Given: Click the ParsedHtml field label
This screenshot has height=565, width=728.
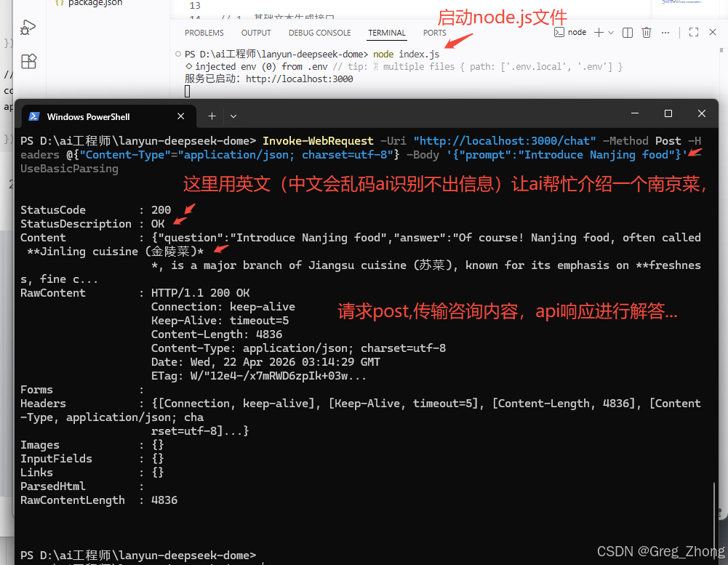Looking at the screenshot, I should pyautogui.click(x=52, y=486).
